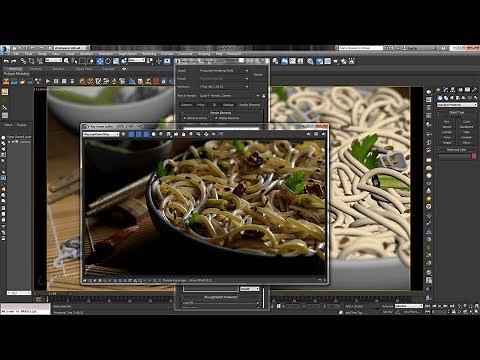
Task: Click the Render button in Render Setup
Action: point(258,75)
